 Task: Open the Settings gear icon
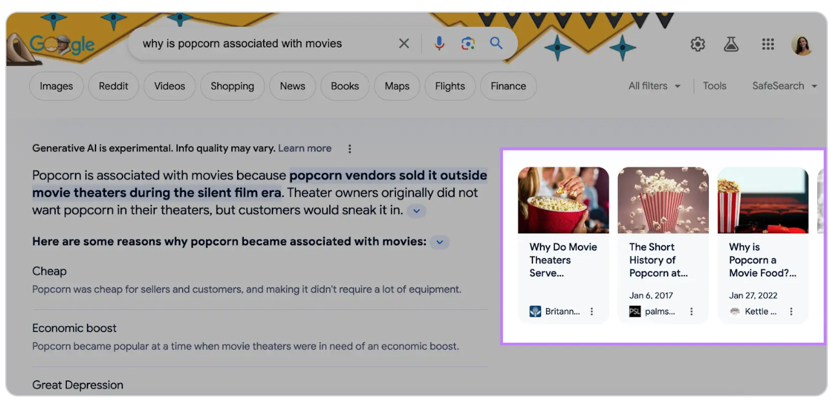click(698, 44)
